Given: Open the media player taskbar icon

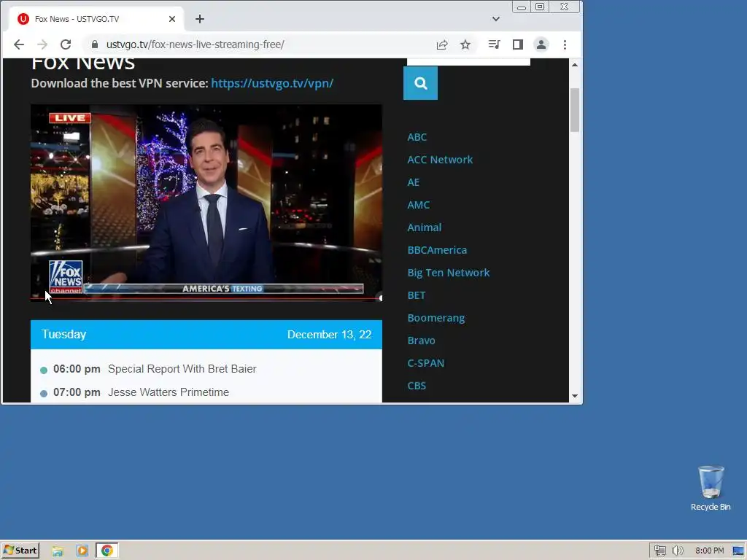Looking at the screenshot, I should (82, 551).
